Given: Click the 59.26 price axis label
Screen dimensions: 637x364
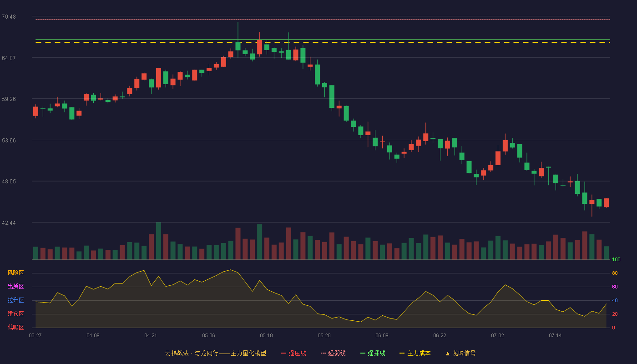Looking at the screenshot, I should click(x=9, y=99).
